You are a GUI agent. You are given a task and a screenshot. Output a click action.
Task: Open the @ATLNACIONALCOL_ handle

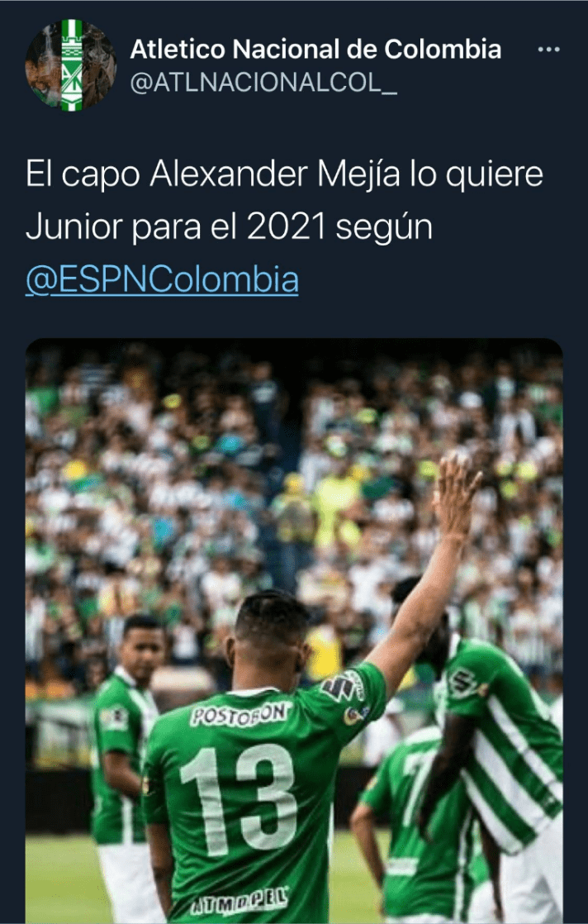tap(263, 83)
